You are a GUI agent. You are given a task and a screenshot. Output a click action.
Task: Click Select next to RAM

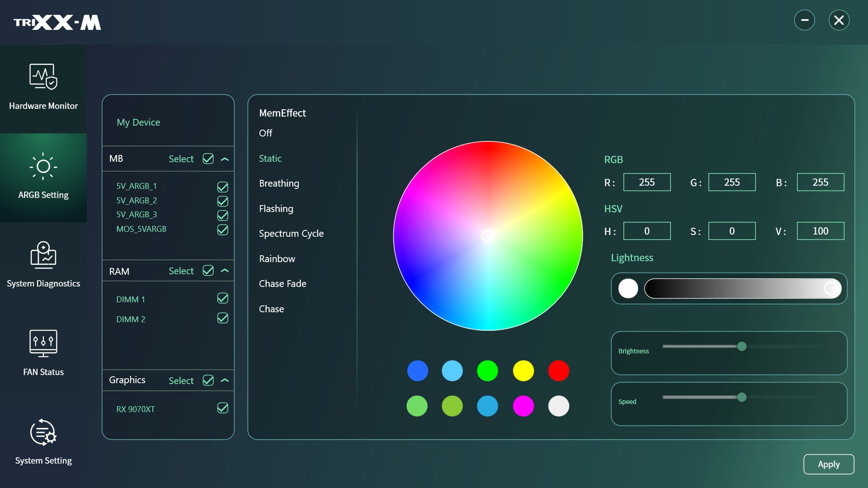coord(181,271)
